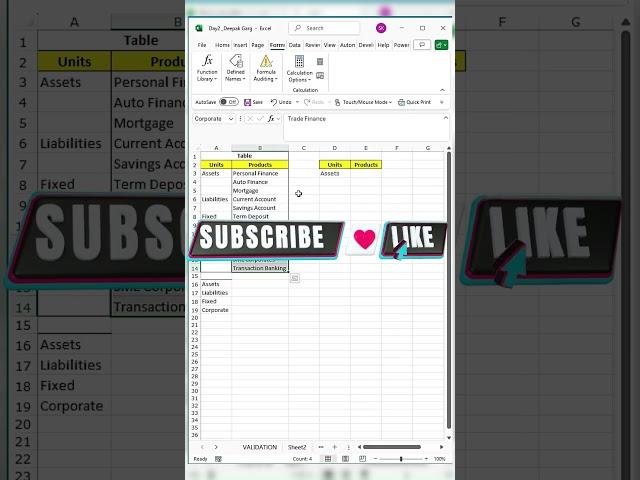Open the Customize Quick Access Toolbar menu

coord(442,102)
